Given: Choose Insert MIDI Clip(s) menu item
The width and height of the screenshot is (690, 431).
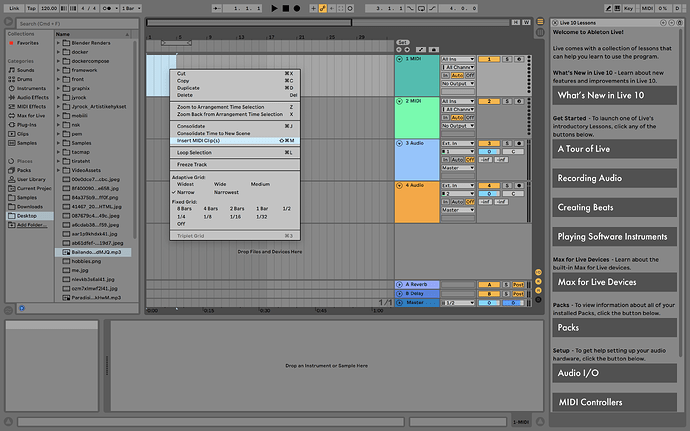Looking at the screenshot, I should coord(235,141).
